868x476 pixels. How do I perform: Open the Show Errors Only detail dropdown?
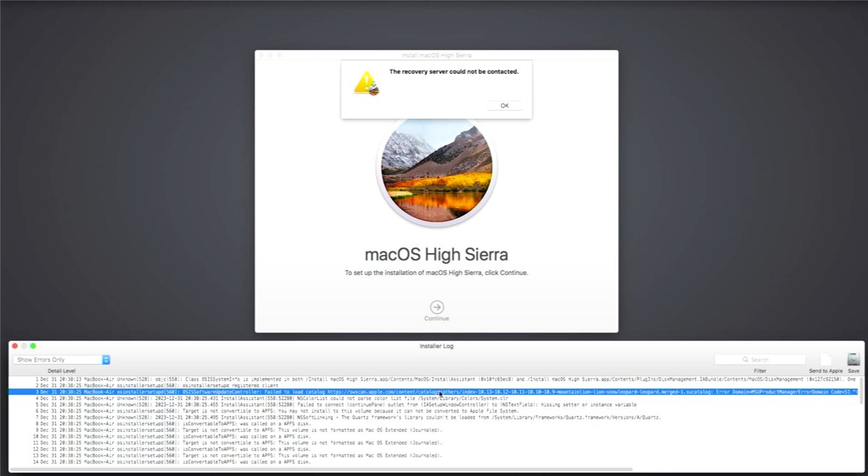(61, 360)
